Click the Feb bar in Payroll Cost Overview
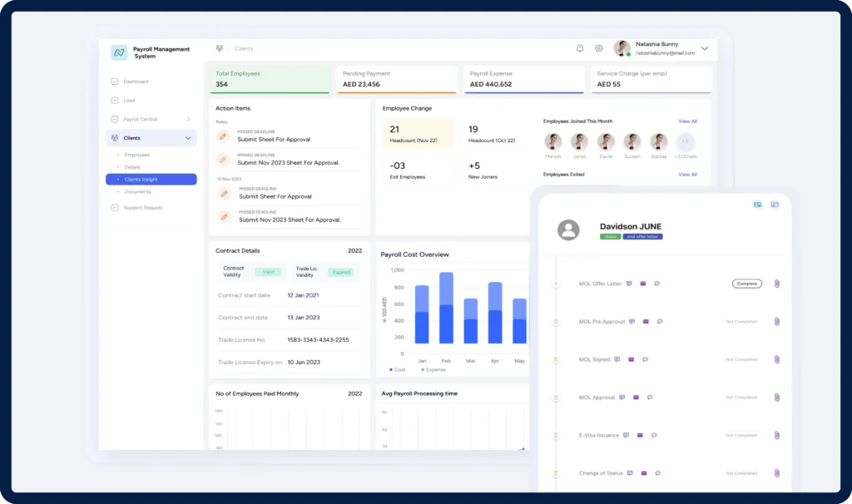This screenshot has width=852, height=504. (x=446, y=308)
